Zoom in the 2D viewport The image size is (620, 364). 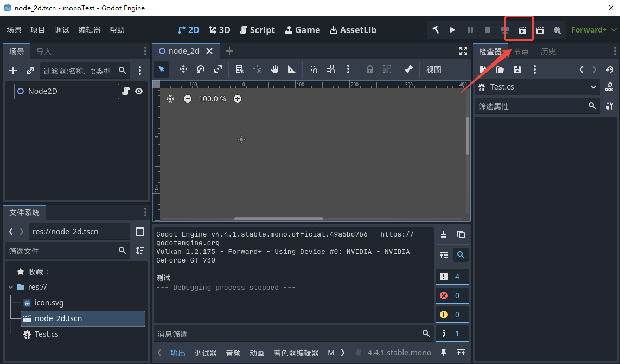click(x=237, y=99)
